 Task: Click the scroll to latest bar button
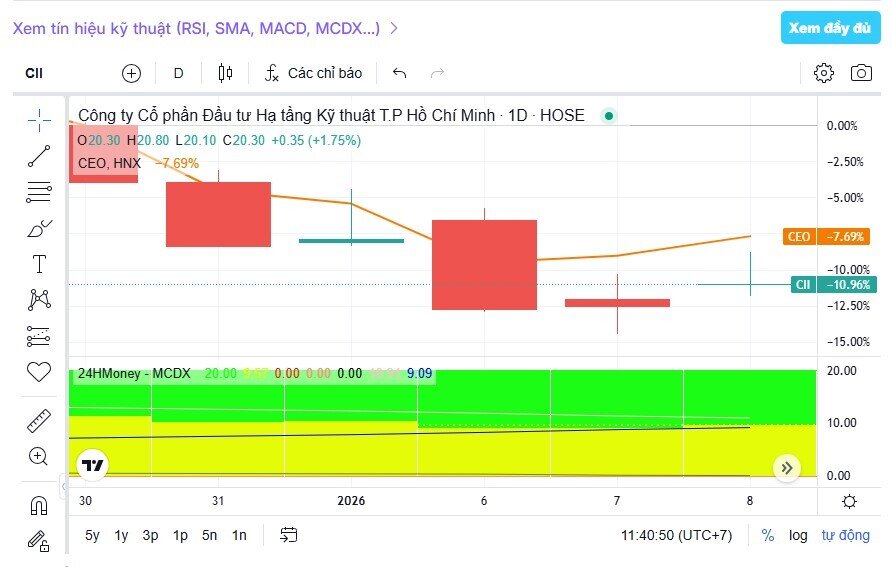[787, 468]
